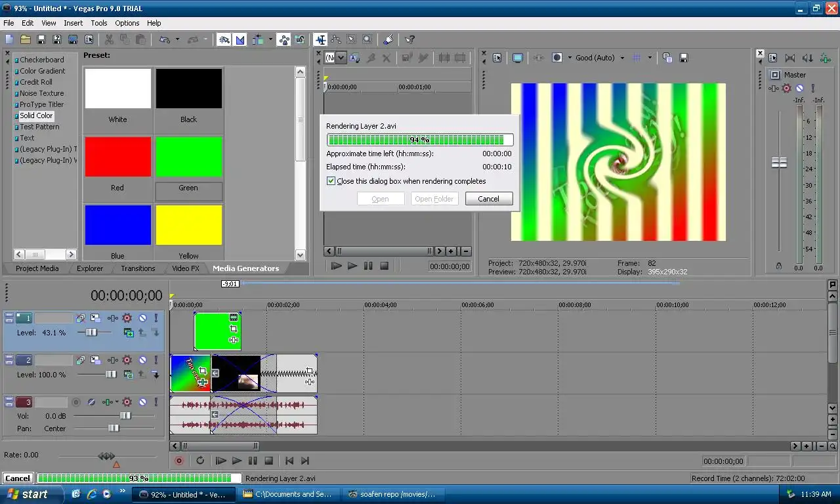Click Cancel button in the status bar
This screenshot has height=504, width=840.
[x=18, y=478]
